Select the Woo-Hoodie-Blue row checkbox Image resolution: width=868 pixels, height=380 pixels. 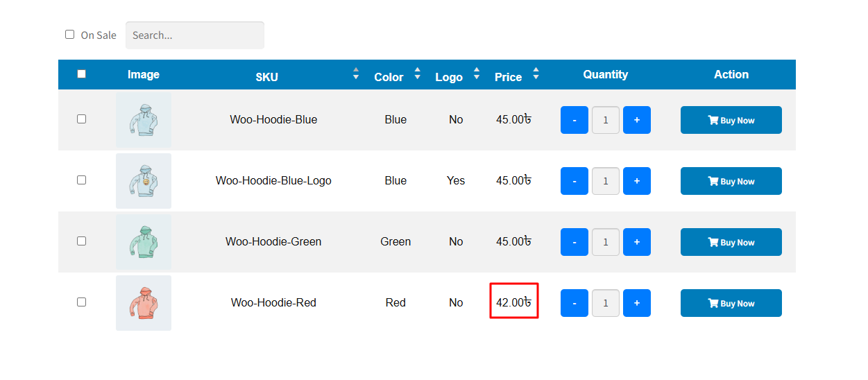[x=81, y=119]
